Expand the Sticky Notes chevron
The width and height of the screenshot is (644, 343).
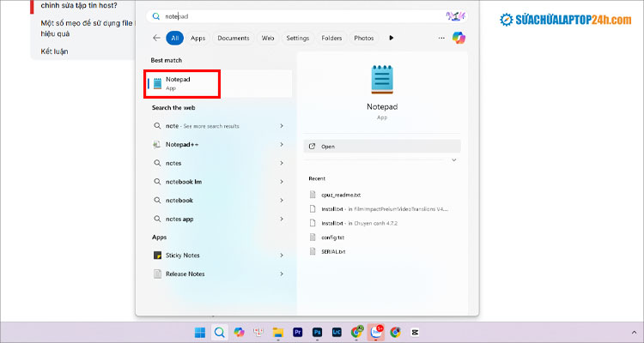(x=282, y=256)
